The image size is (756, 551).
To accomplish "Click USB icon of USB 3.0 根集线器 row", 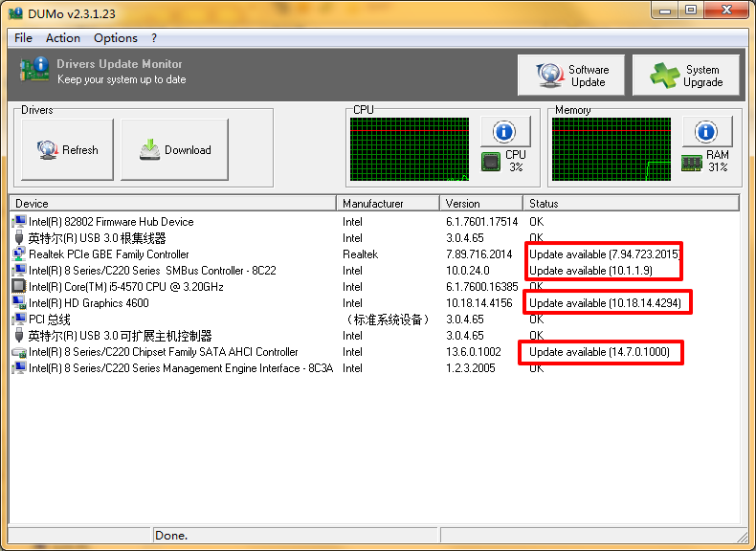I will coord(19,238).
